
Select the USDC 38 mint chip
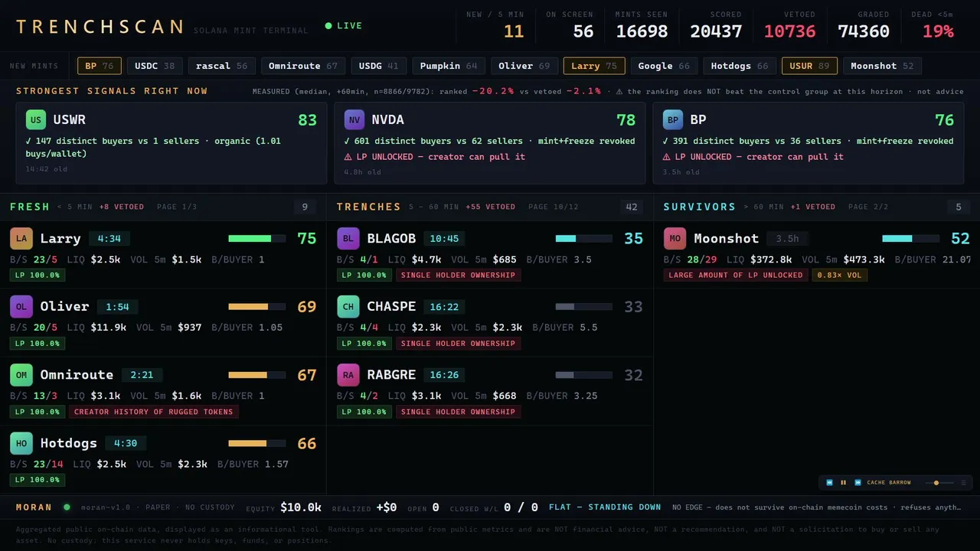point(155,66)
